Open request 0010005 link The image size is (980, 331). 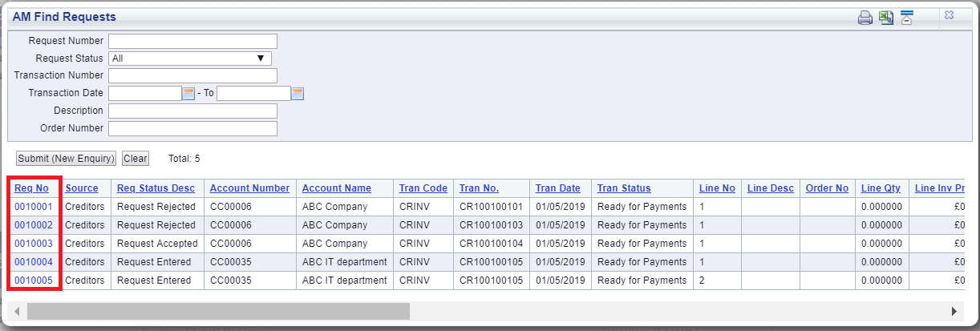coord(33,281)
